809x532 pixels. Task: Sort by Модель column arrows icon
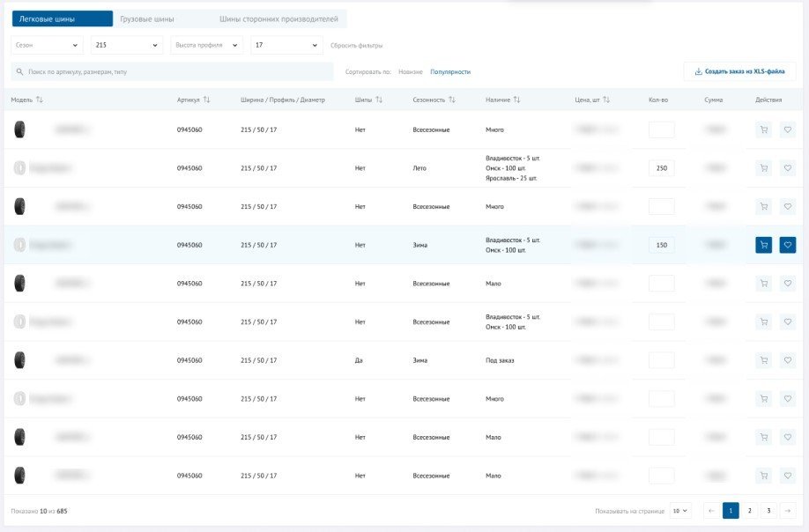tap(40, 100)
